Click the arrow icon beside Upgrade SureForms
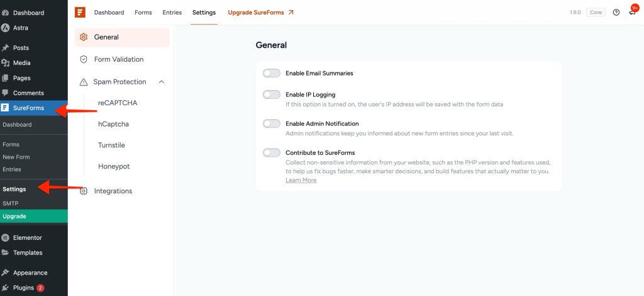Image resolution: width=644 pixels, height=296 pixels. tap(291, 13)
